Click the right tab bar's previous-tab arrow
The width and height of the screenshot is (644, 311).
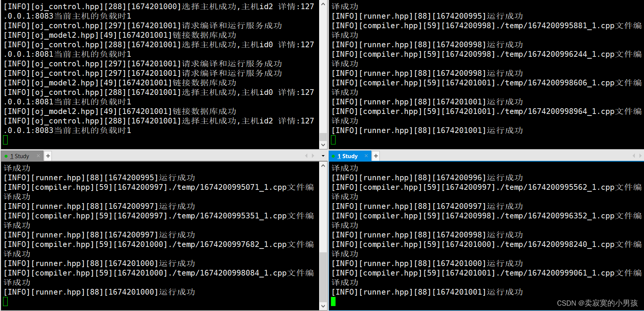[634, 156]
